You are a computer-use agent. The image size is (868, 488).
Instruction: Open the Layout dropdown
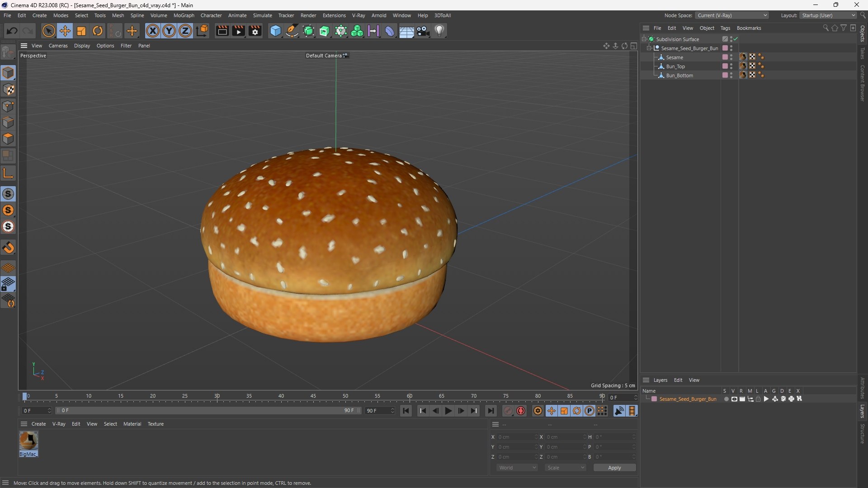[828, 15]
